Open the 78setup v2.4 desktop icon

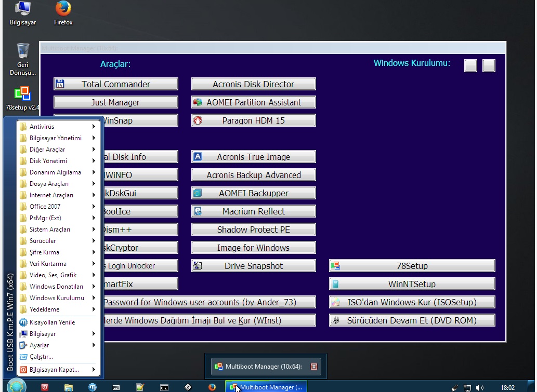[22, 98]
